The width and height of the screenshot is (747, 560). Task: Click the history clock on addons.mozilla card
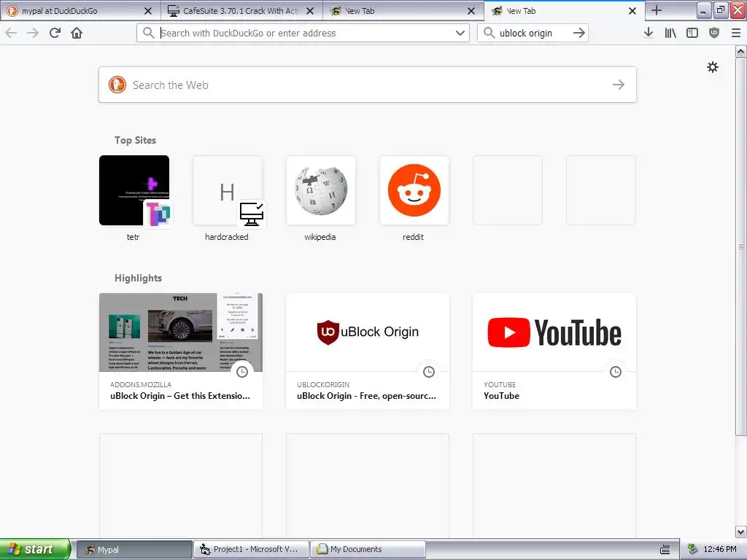(242, 371)
